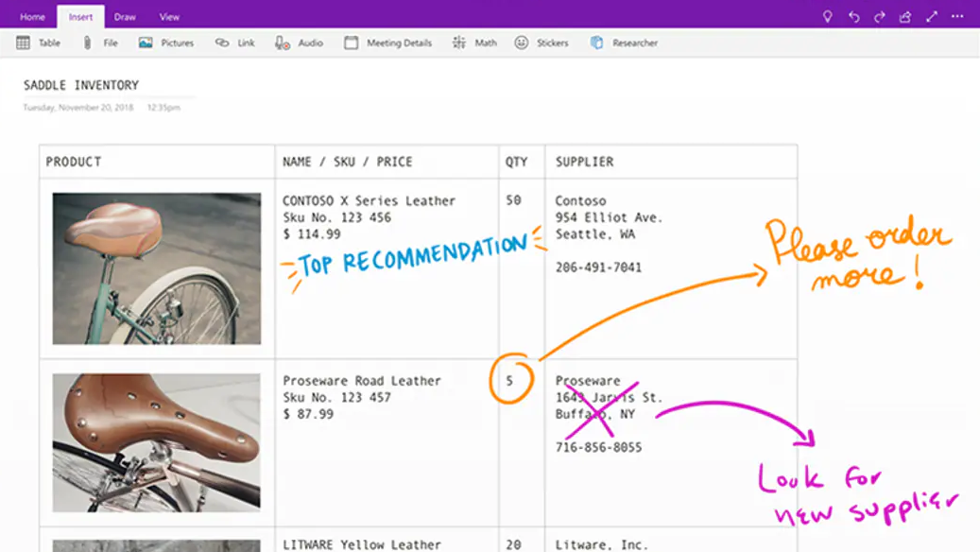Record Audio on the page
The height and width of the screenshot is (552, 980).
pos(299,42)
